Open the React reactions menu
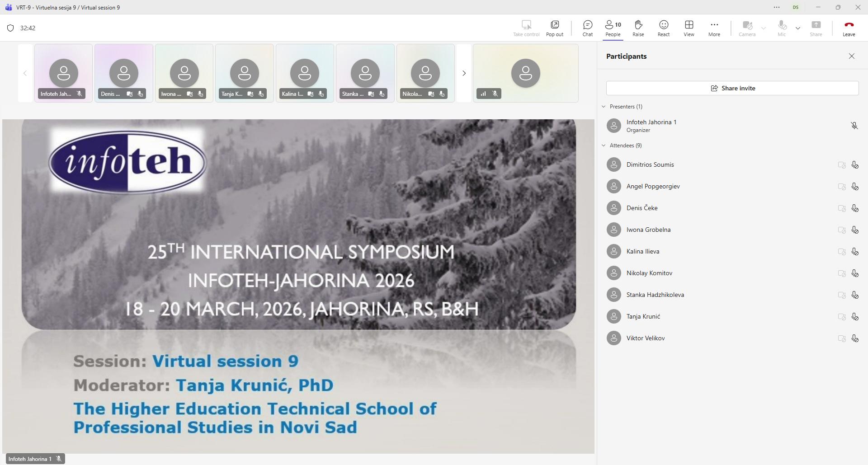868x465 pixels. (663, 28)
